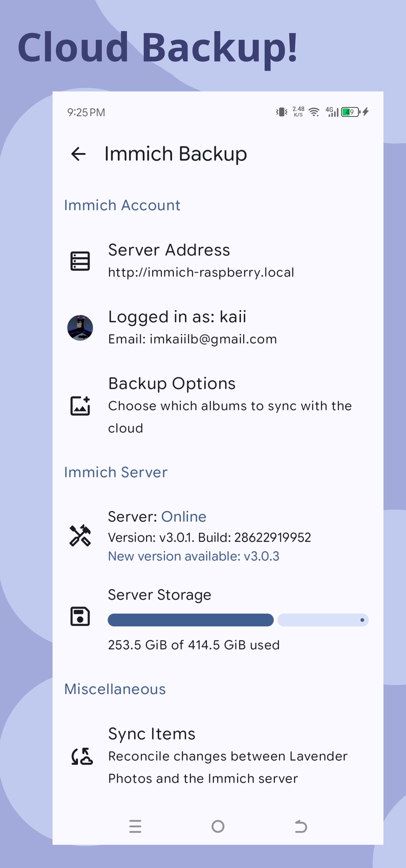Tap 253.5 GiB of 414.5 GiB used
406x868 pixels.
click(194, 645)
